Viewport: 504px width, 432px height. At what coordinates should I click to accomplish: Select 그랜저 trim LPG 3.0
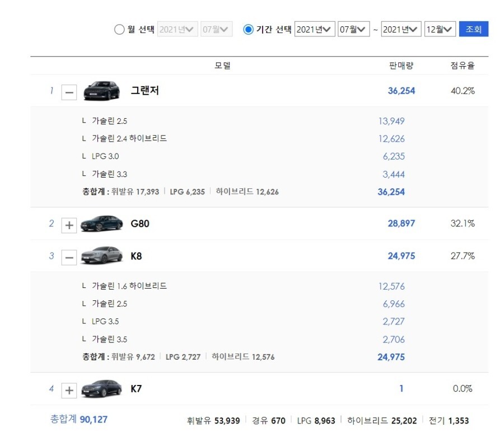(105, 156)
